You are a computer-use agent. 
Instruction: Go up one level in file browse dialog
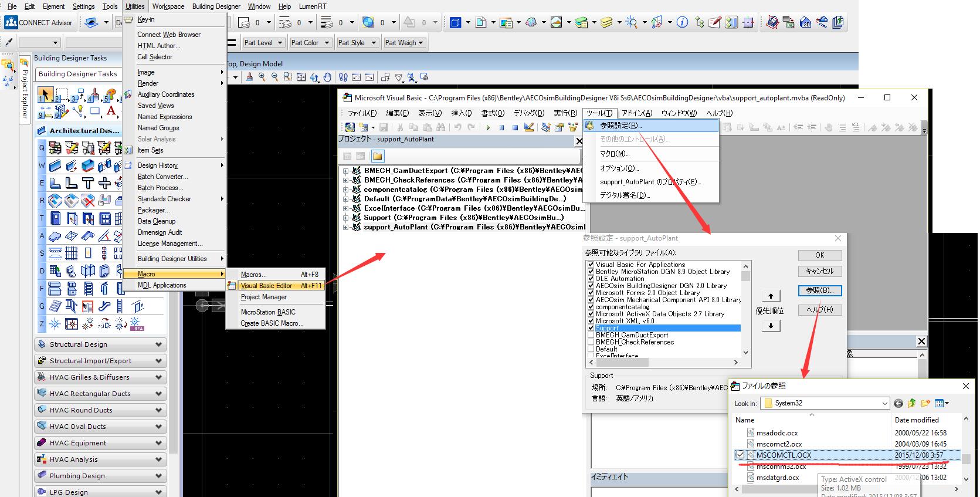(911, 403)
